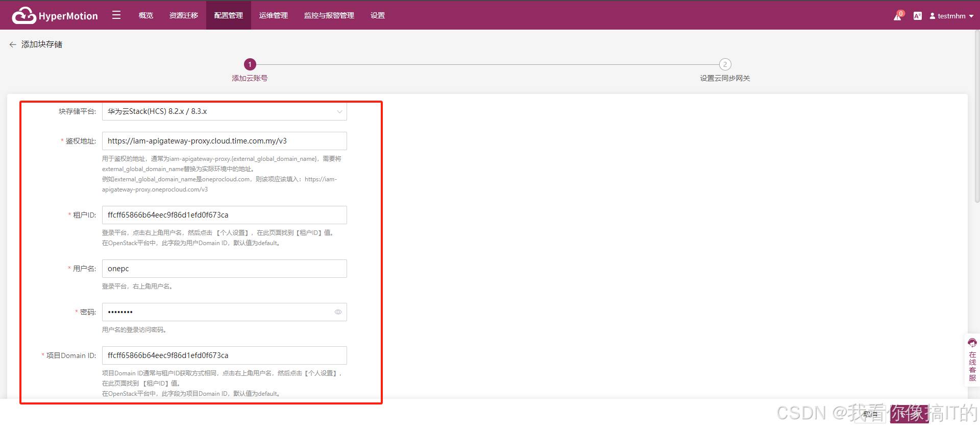Open the 在线客服 online support widget

click(x=972, y=360)
